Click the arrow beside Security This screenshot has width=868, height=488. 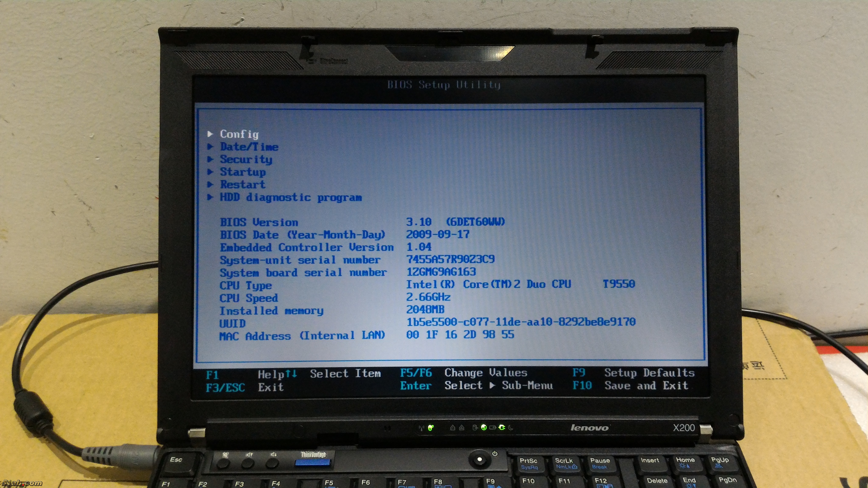point(210,159)
